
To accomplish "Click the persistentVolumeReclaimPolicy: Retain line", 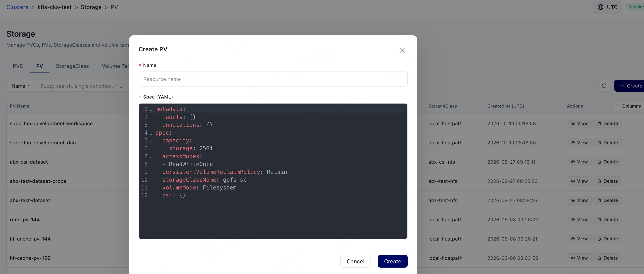I will click(224, 172).
